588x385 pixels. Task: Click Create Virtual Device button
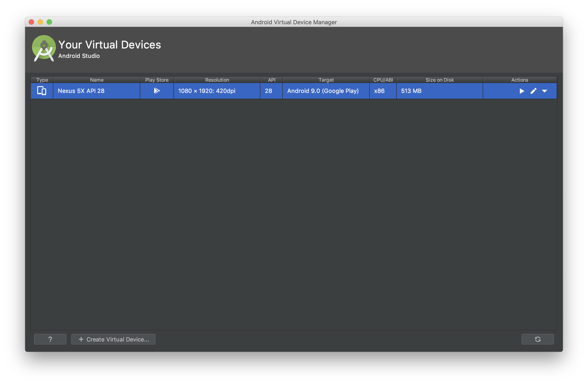pos(113,339)
